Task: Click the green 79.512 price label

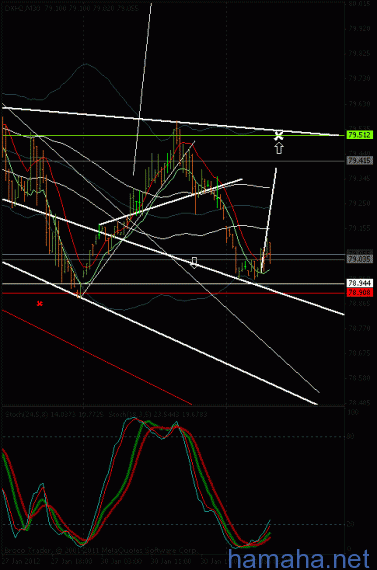Action: [x=360, y=135]
